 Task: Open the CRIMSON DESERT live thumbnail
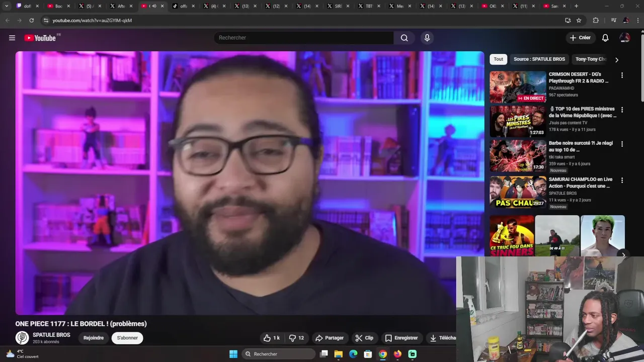(518, 87)
